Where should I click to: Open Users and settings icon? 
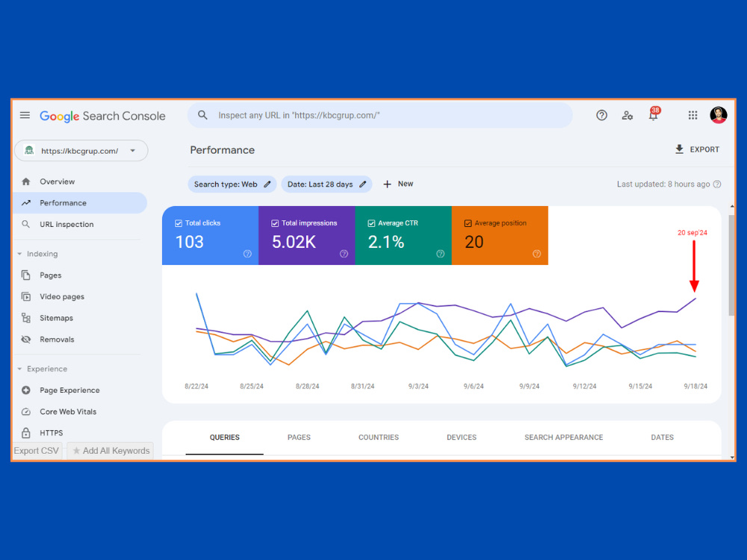click(x=627, y=115)
